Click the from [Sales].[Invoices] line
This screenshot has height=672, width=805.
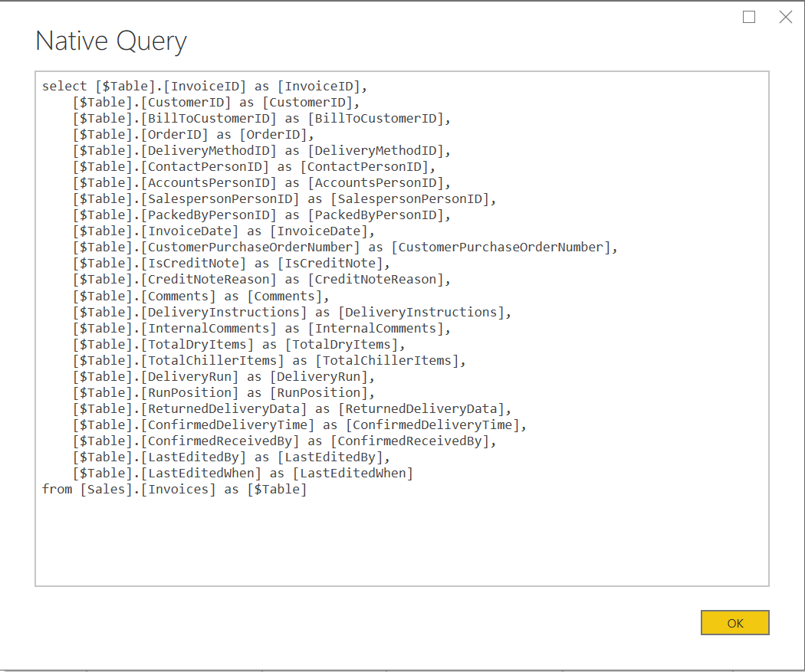click(x=174, y=490)
